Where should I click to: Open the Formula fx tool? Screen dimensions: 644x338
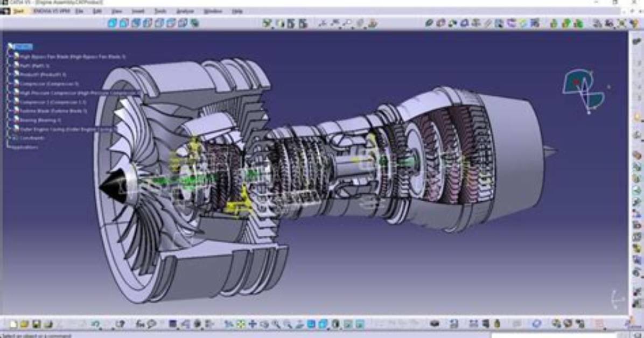(140, 325)
